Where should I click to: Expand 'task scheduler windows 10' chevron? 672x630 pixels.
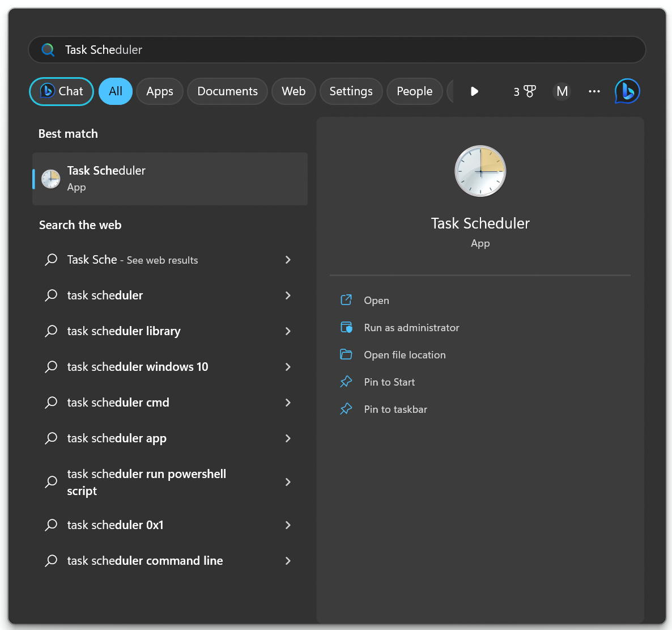[288, 367]
